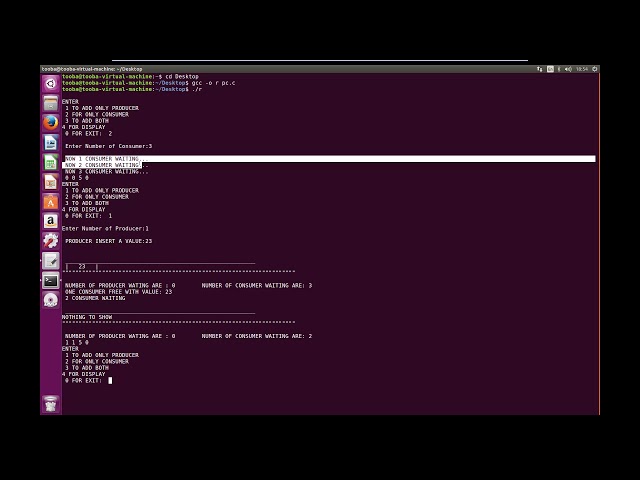Click 'Enter Number of Producer:1' line
The width and height of the screenshot is (640, 480).
(105, 229)
